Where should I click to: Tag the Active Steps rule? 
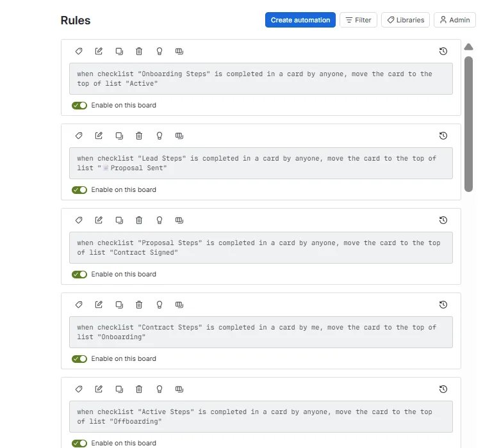click(x=79, y=389)
